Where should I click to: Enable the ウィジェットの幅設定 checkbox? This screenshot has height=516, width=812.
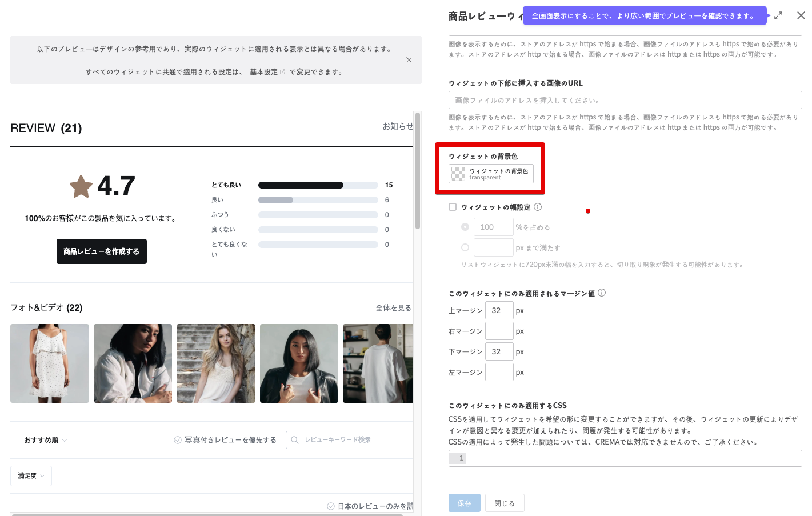pyautogui.click(x=453, y=207)
